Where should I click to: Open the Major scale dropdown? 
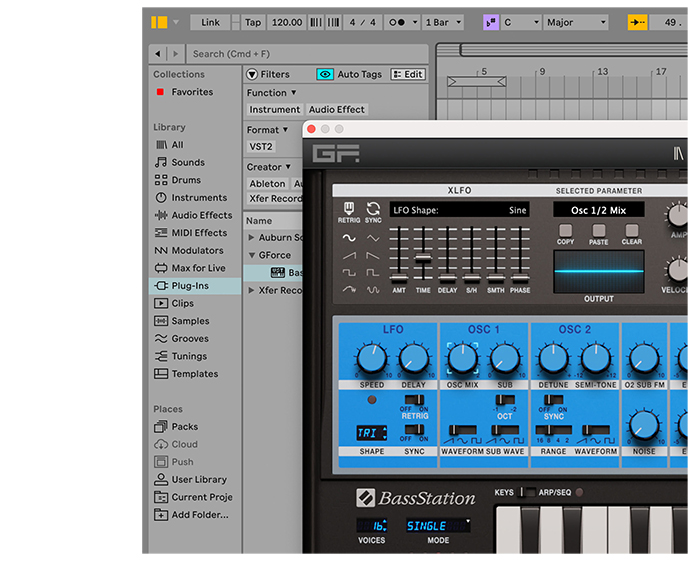(x=575, y=22)
